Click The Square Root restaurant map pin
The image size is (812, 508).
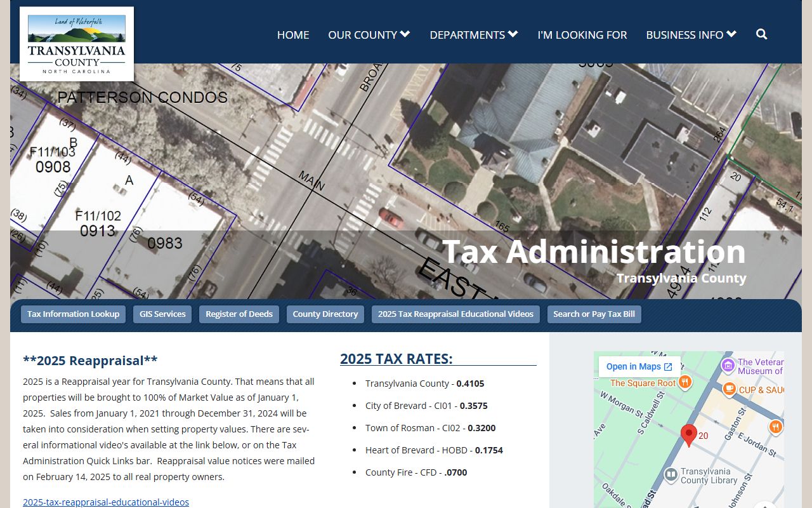684,382
